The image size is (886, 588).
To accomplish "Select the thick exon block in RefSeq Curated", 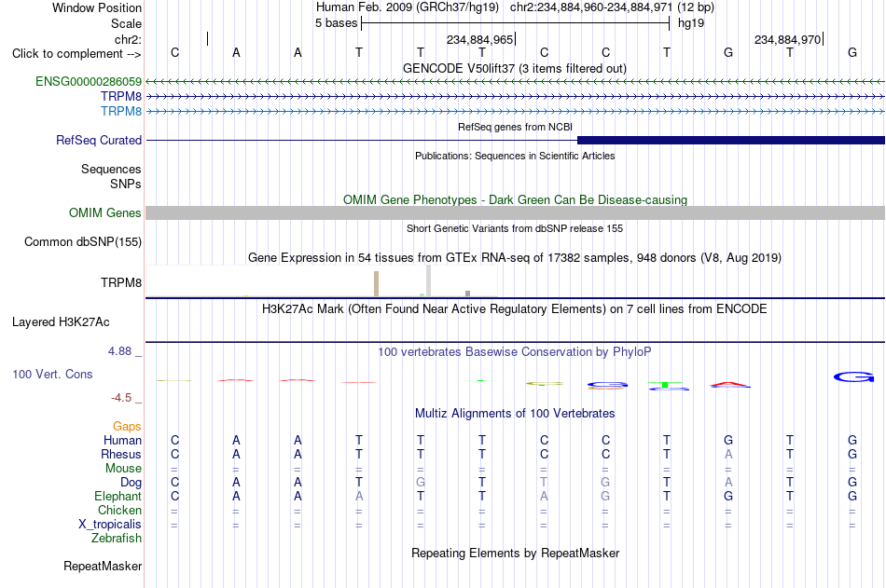I will [x=731, y=140].
